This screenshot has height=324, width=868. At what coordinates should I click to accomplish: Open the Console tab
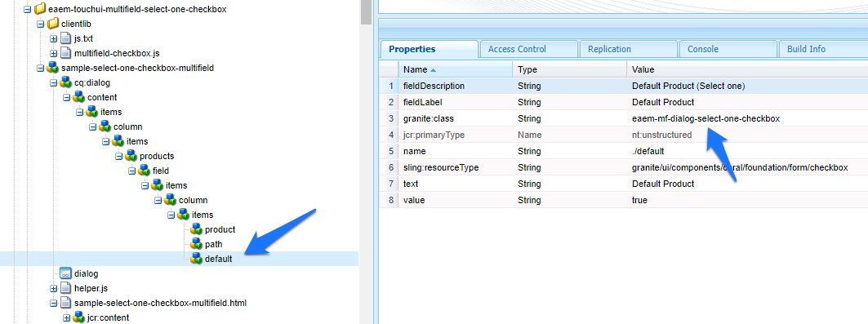point(703,49)
